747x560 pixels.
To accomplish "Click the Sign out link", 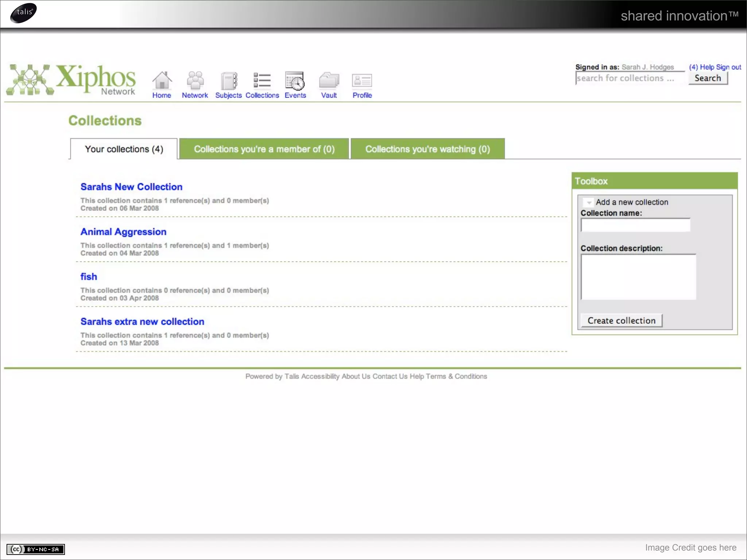I will click(x=728, y=67).
